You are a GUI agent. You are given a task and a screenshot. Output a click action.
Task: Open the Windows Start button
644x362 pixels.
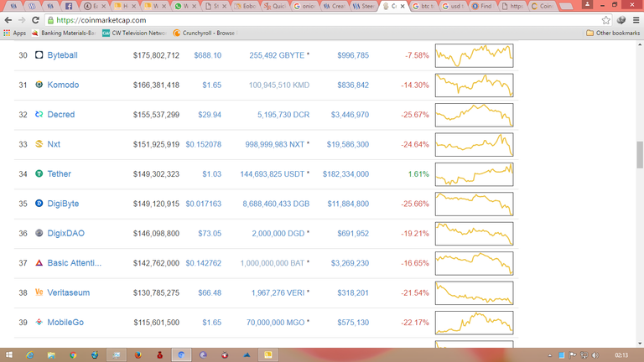(9, 355)
